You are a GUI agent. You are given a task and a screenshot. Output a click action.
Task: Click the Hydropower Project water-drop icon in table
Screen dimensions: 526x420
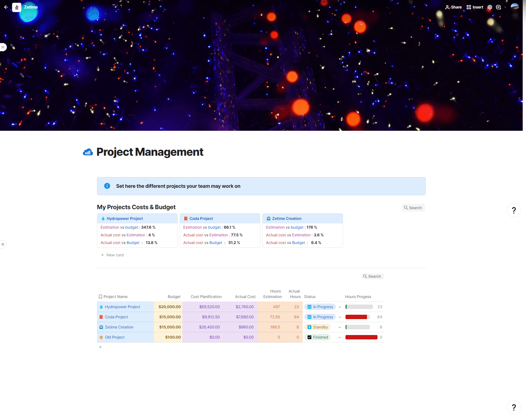pyautogui.click(x=101, y=307)
